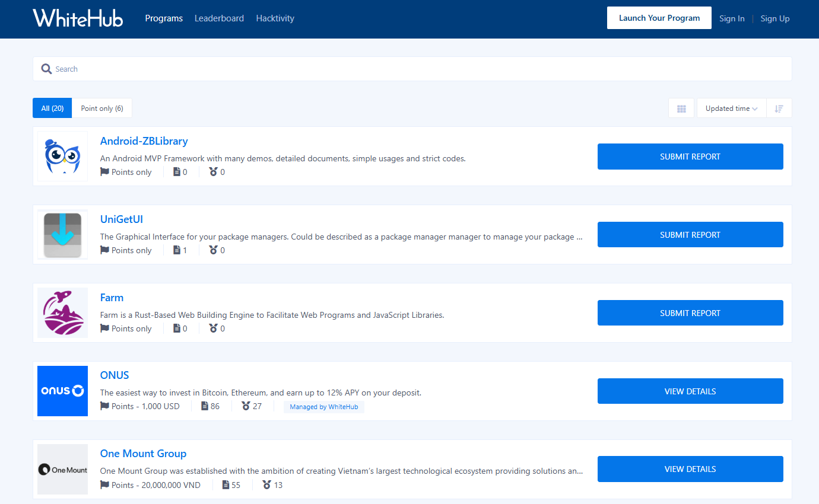Click the medal icon for ONUS
The width and height of the screenshot is (819, 504).
click(x=246, y=406)
